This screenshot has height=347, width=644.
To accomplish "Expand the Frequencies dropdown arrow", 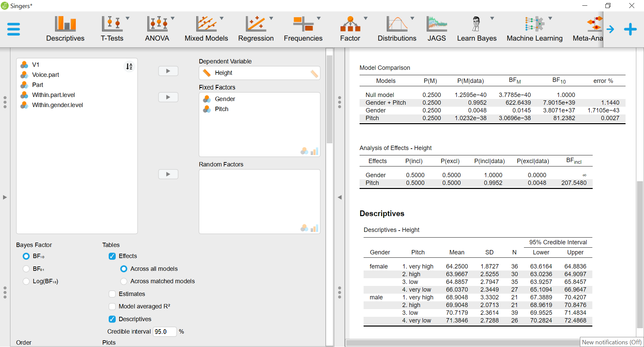I will pyautogui.click(x=319, y=18).
